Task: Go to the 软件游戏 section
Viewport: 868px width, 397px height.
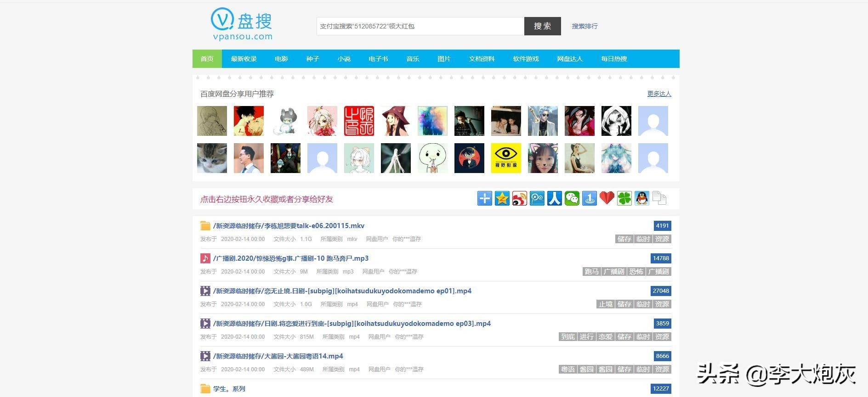Action: [526, 59]
